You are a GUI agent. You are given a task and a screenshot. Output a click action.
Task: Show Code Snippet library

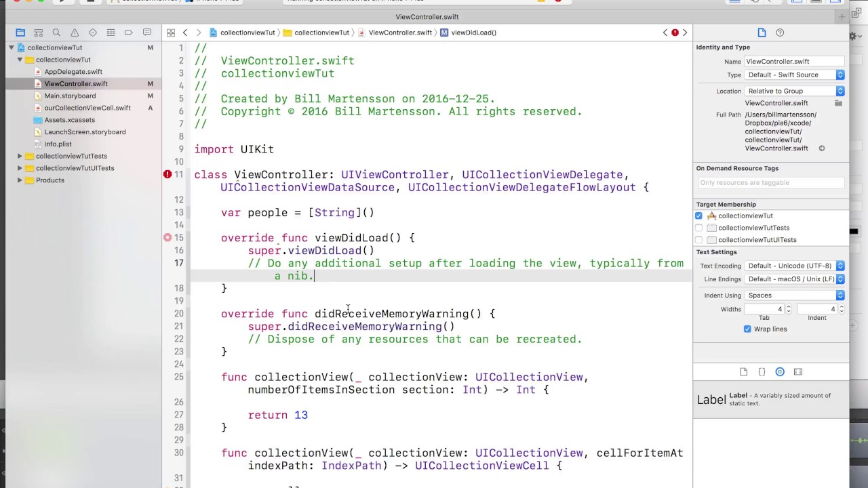[762, 371]
